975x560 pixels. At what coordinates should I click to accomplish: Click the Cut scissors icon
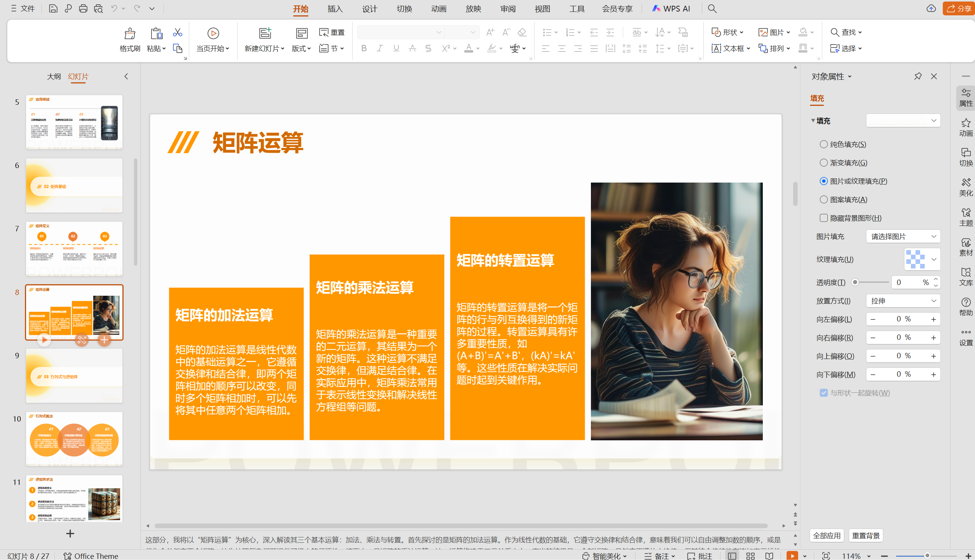pyautogui.click(x=177, y=32)
